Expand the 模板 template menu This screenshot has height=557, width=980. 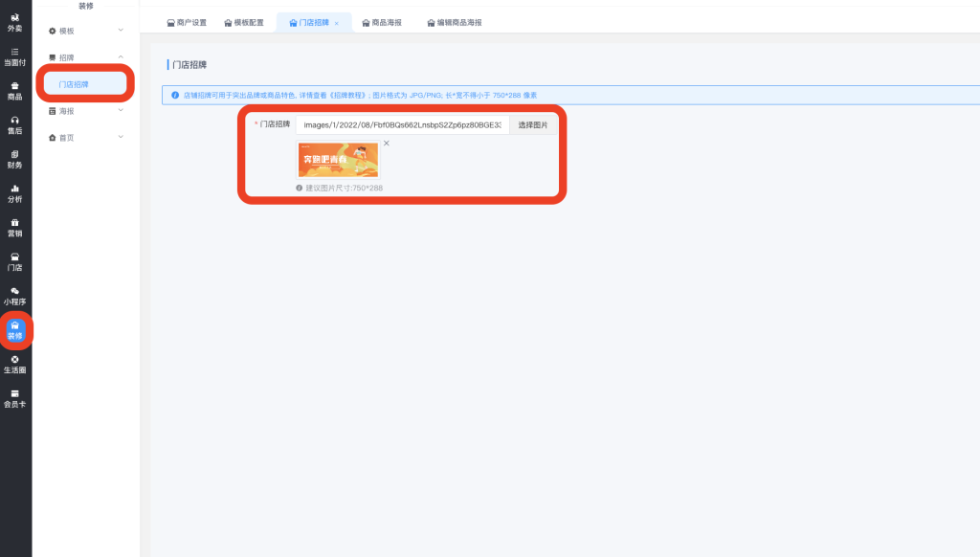pyautogui.click(x=86, y=31)
